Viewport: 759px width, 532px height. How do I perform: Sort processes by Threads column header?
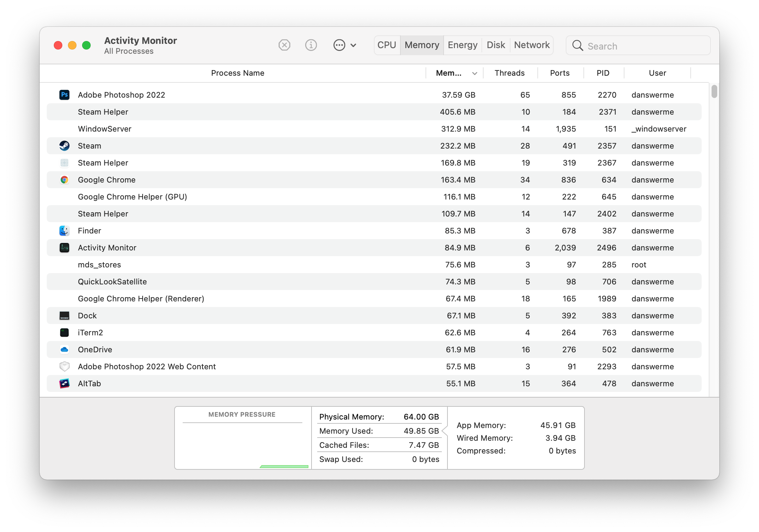509,73
